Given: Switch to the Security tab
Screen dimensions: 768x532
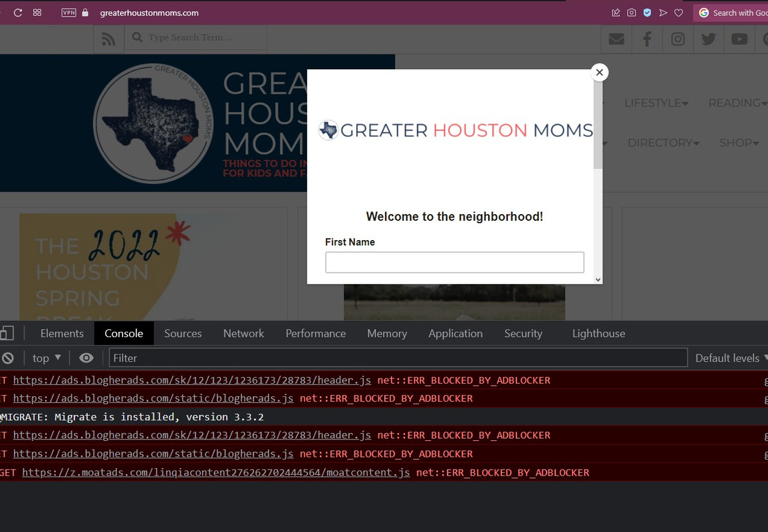Looking at the screenshot, I should tap(523, 334).
